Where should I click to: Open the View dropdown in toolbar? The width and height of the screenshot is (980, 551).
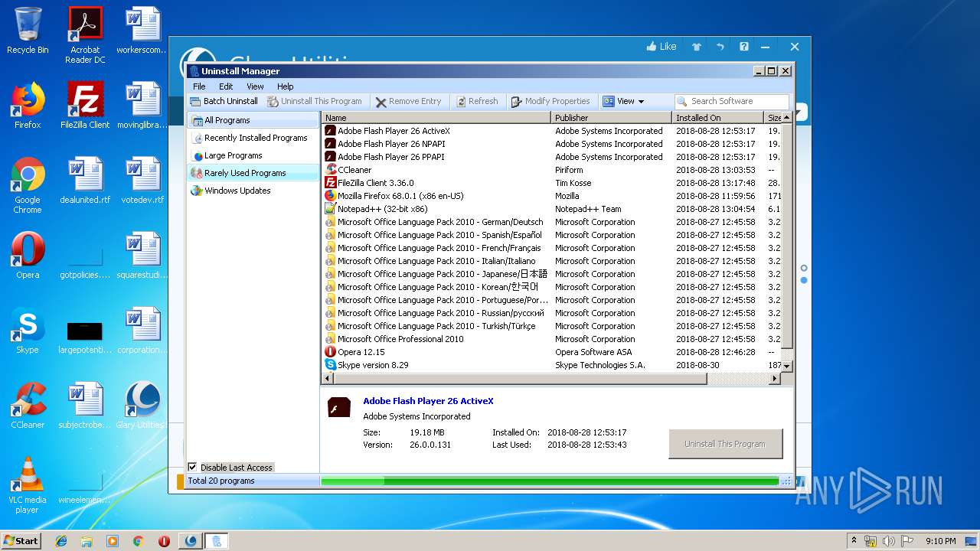(623, 101)
